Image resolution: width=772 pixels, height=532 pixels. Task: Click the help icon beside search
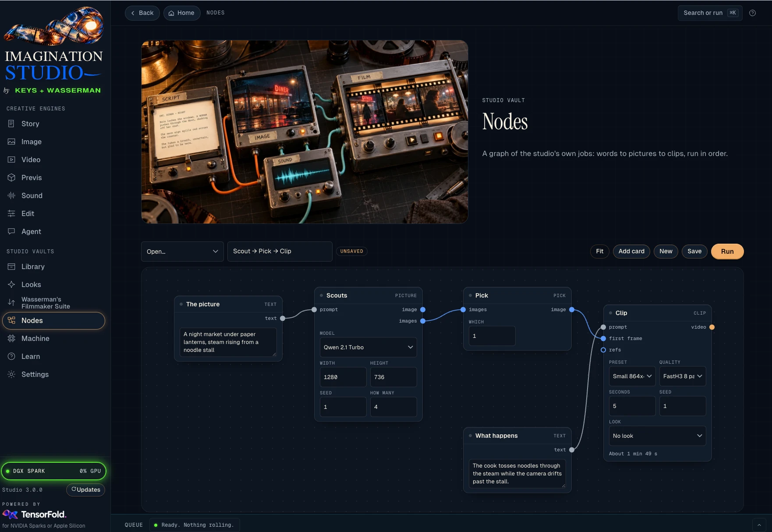pos(752,13)
